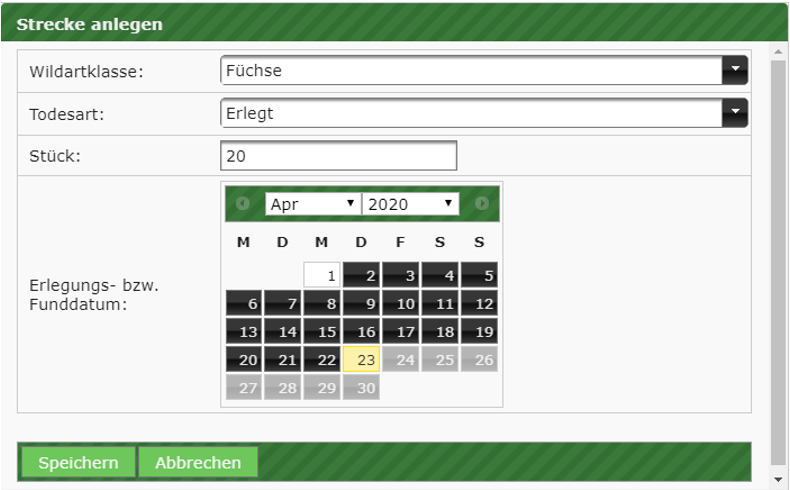Screen dimensions: 790x490
Task: Click the next month arrow icon
Action: tap(482, 204)
